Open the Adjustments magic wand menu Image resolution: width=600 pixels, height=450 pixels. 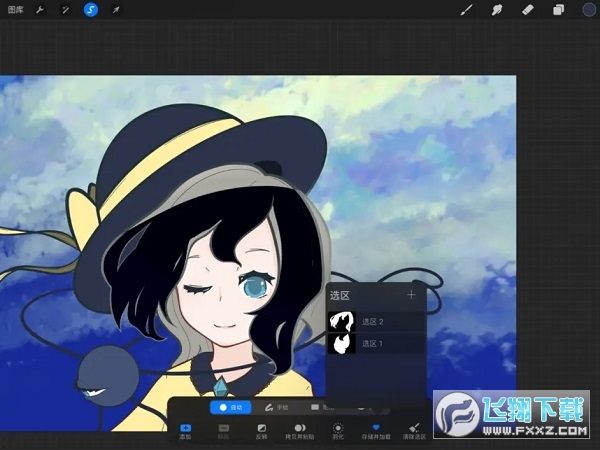tap(65, 10)
